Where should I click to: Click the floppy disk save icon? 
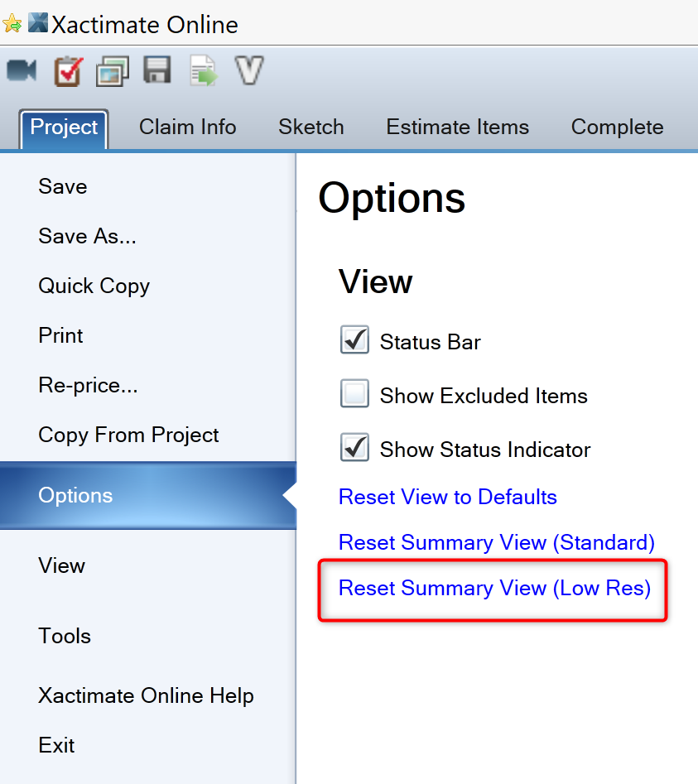[x=157, y=70]
